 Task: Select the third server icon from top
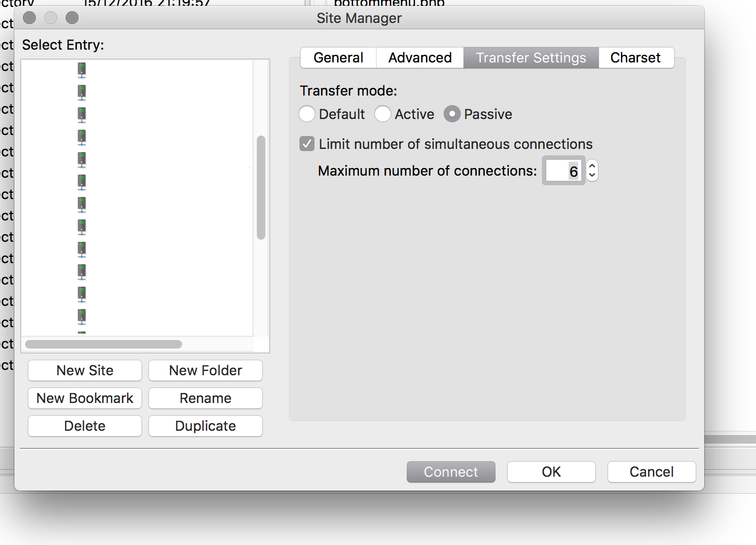pyautogui.click(x=82, y=114)
